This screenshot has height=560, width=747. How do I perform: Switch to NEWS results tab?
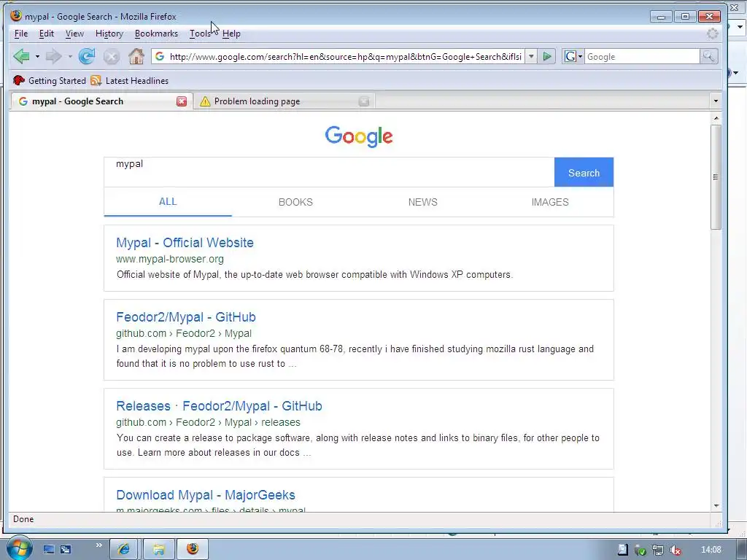click(422, 202)
